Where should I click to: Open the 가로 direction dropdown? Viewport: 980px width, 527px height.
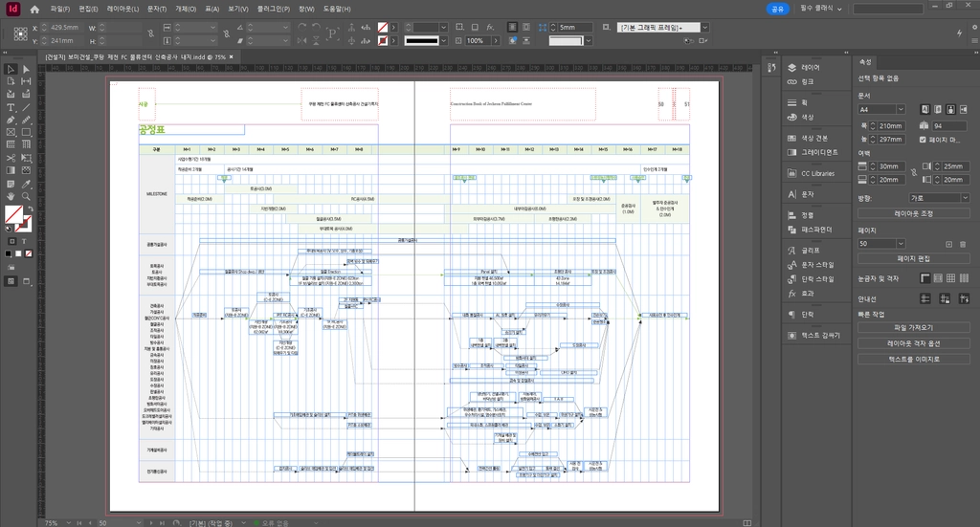click(939, 198)
